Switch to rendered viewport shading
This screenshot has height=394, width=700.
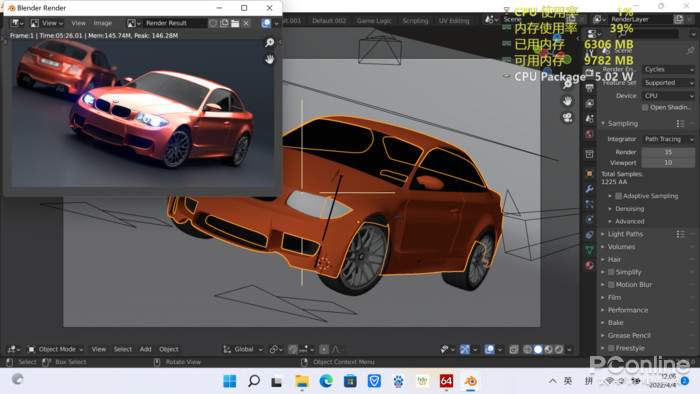[x=559, y=349]
